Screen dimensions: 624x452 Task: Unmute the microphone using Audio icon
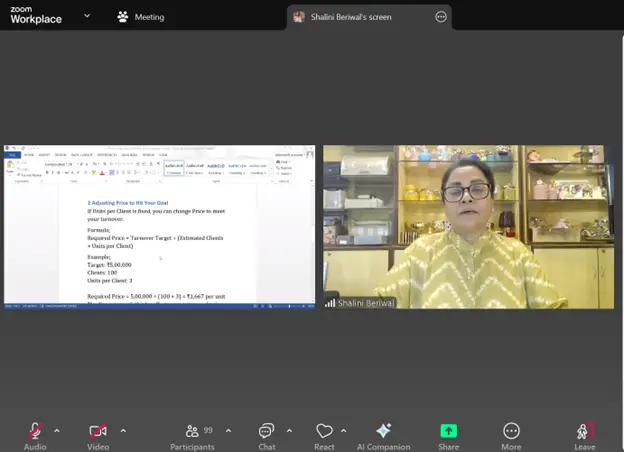click(x=35, y=431)
